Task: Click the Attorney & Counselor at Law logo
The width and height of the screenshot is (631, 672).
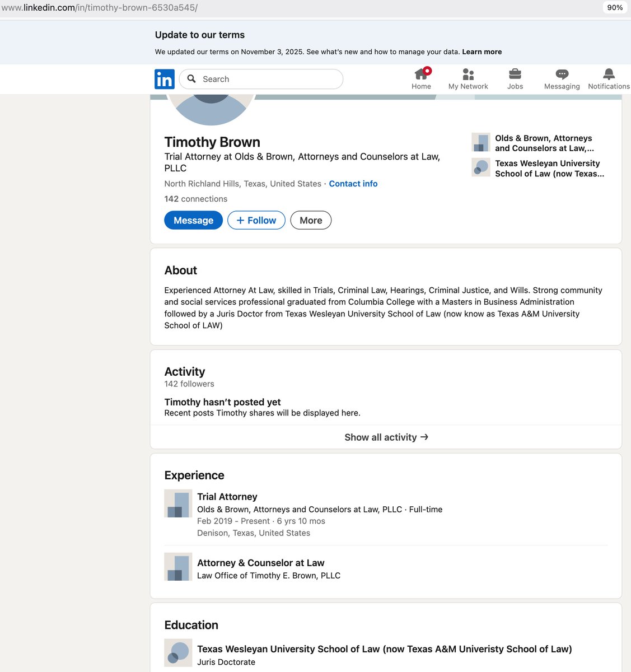Action: pyautogui.click(x=178, y=567)
